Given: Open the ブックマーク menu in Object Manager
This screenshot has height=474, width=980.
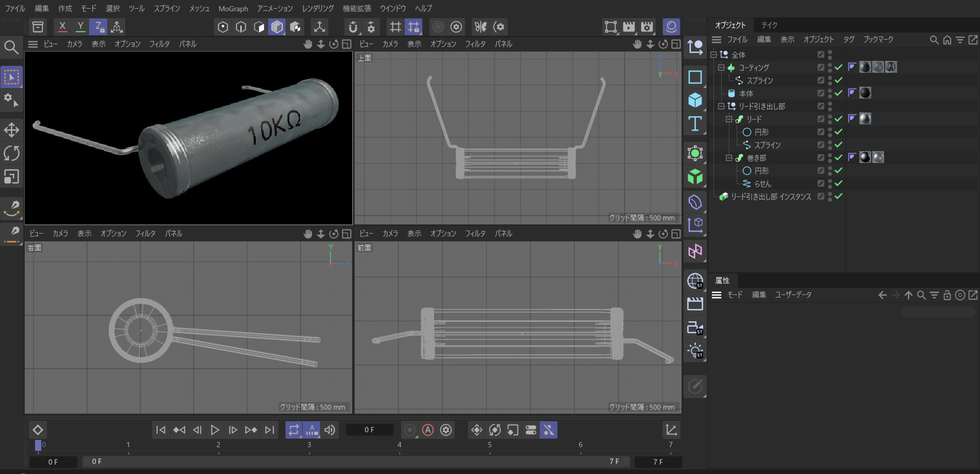Looking at the screenshot, I should click(878, 40).
